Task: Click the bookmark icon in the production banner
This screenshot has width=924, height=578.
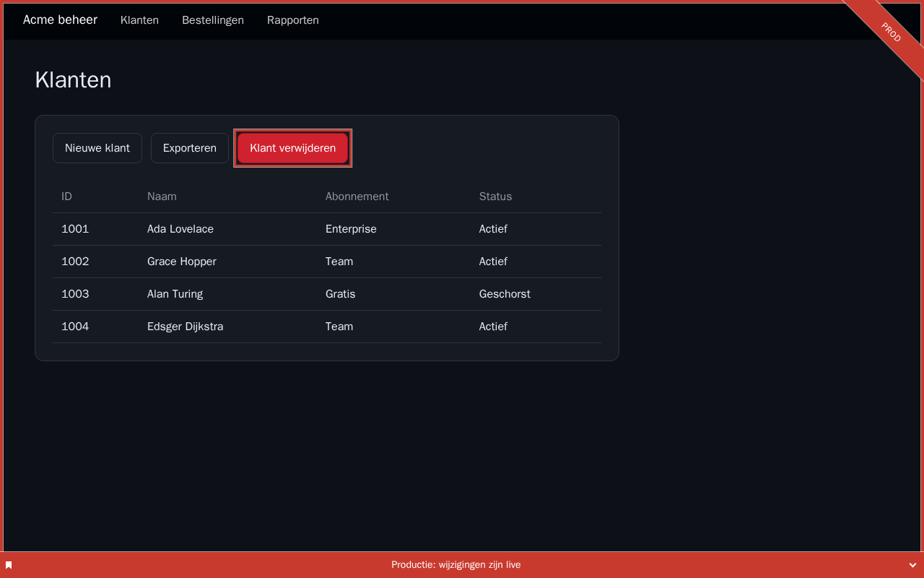Action: (x=9, y=565)
